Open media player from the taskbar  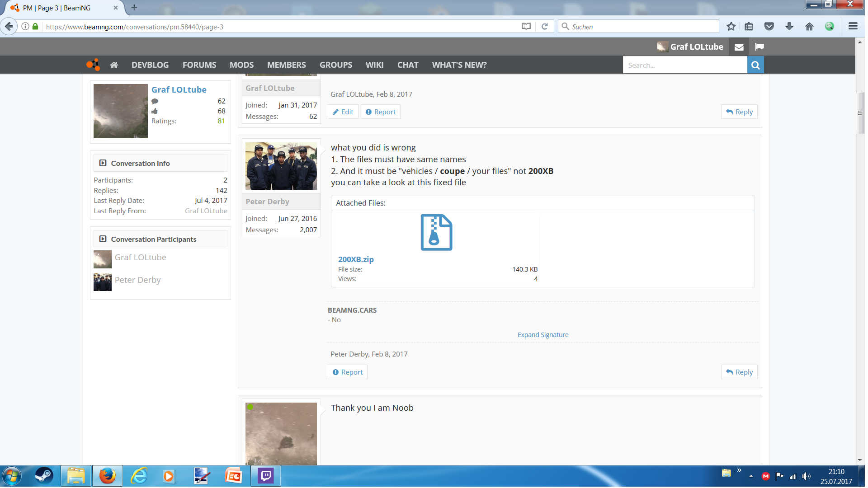169,476
